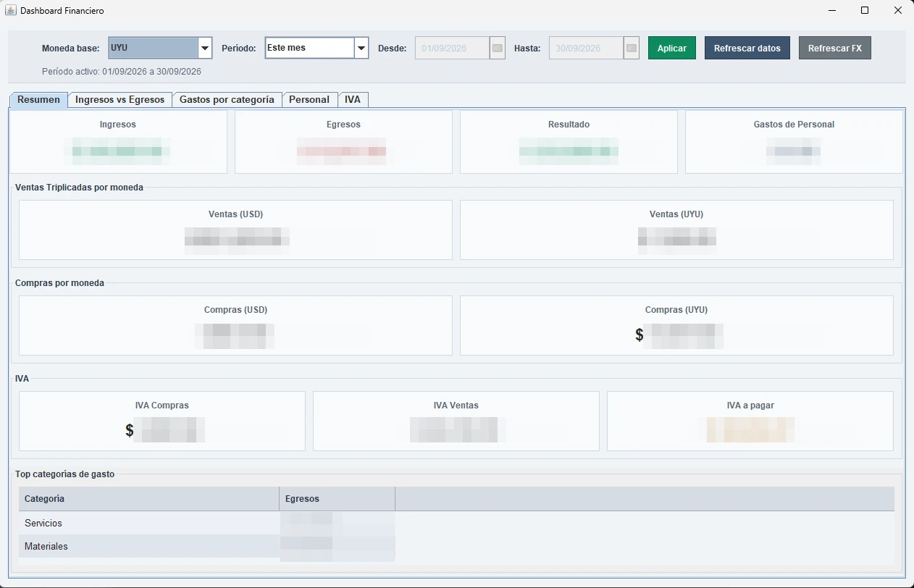The height and width of the screenshot is (588, 914).
Task: Click the Hasta date field 30/09/2026
Action: click(x=587, y=48)
